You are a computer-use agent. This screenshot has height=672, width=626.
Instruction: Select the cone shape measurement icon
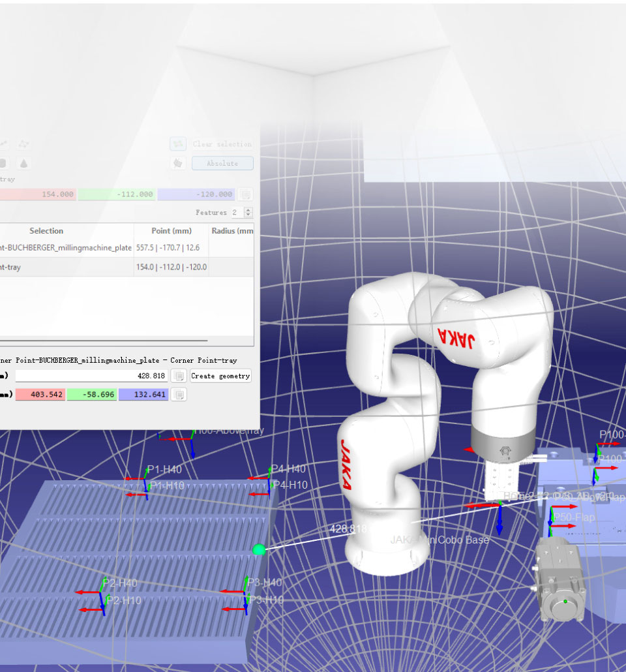[x=24, y=163]
